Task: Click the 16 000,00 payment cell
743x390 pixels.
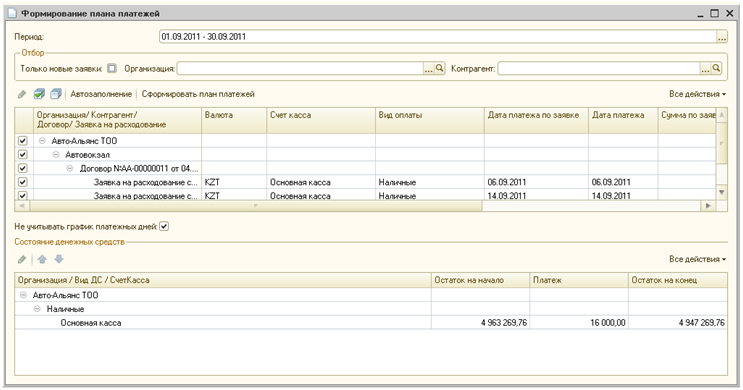Action: [579, 323]
